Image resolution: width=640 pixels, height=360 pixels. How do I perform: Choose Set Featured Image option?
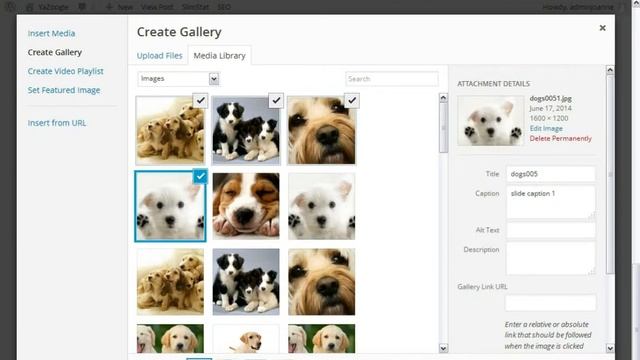click(x=64, y=90)
